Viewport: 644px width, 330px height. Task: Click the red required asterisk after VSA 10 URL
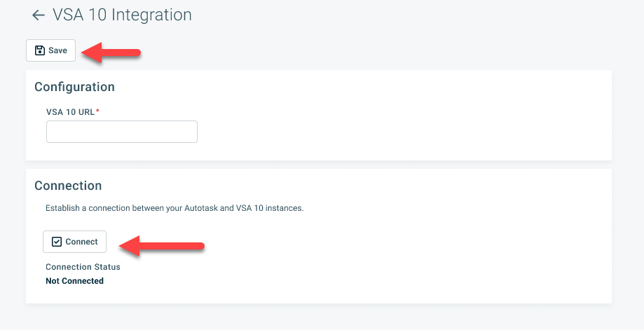tap(98, 112)
